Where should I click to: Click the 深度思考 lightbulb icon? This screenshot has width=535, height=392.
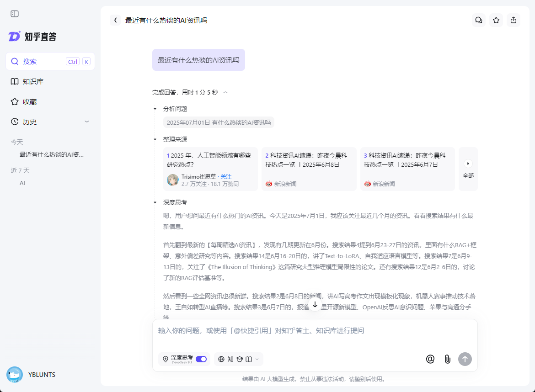point(166,359)
